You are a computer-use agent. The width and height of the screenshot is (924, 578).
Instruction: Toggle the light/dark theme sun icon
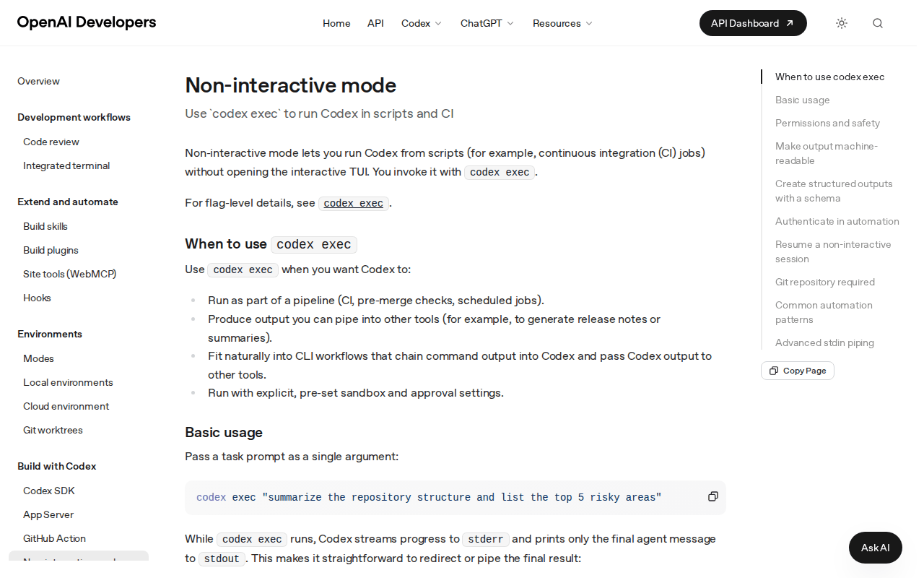click(x=842, y=23)
